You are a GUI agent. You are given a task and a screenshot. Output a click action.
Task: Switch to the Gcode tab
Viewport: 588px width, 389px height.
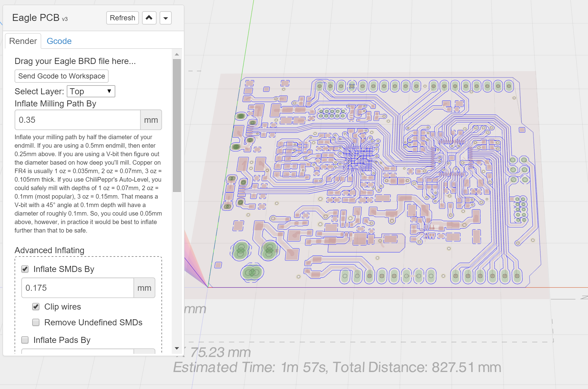point(59,41)
